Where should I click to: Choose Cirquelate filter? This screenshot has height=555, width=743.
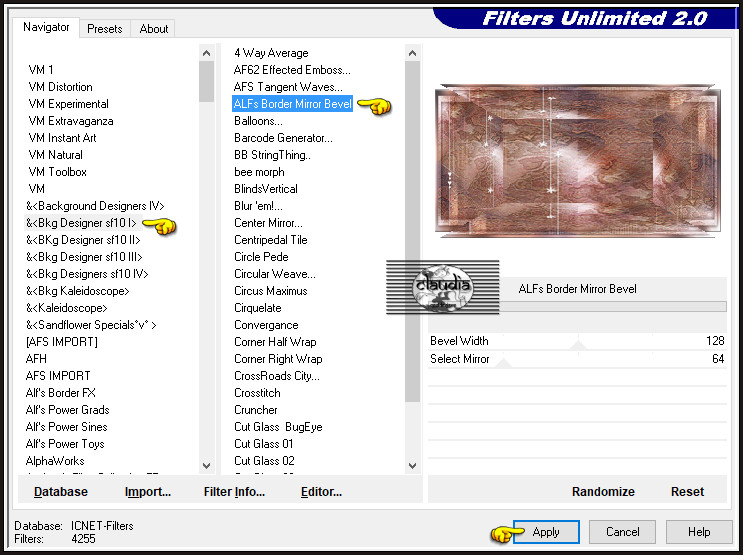(x=258, y=308)
